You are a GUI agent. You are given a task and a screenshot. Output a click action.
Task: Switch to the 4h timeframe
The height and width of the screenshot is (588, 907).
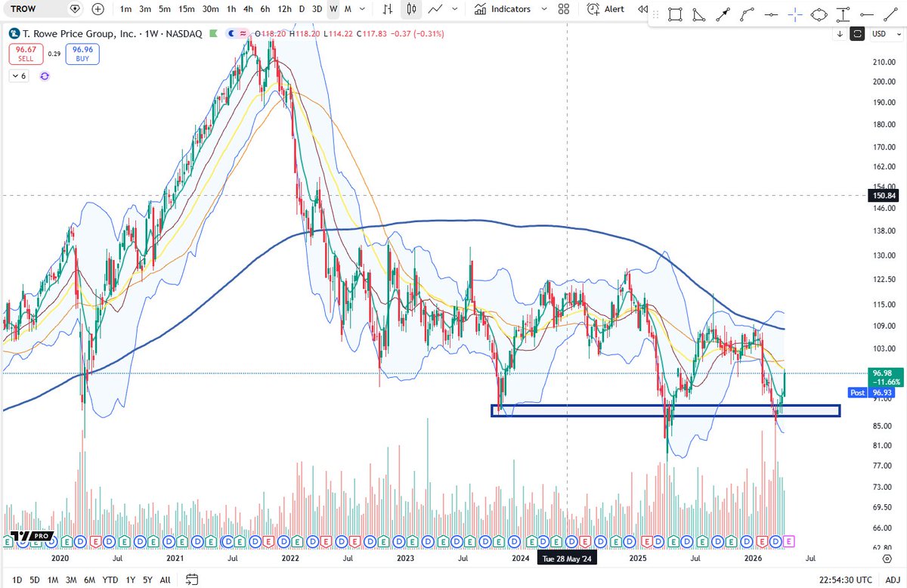tap(248, 9)
